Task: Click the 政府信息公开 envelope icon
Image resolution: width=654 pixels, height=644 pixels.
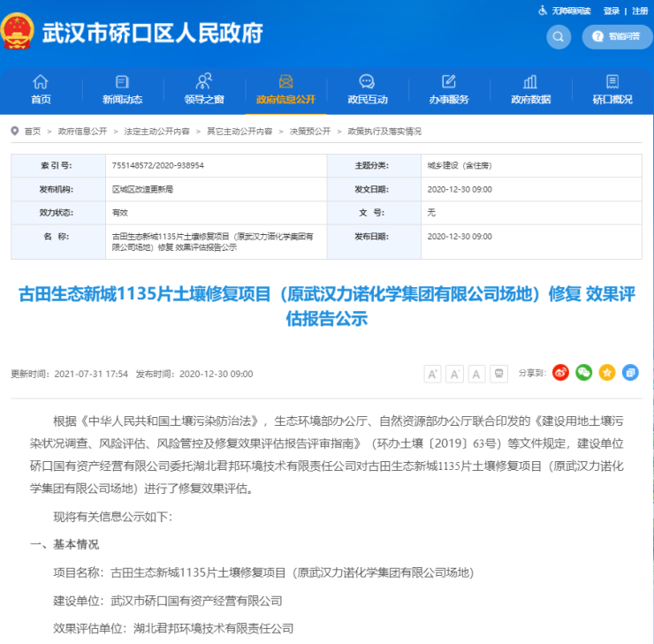Action: [x=285, y=81]
